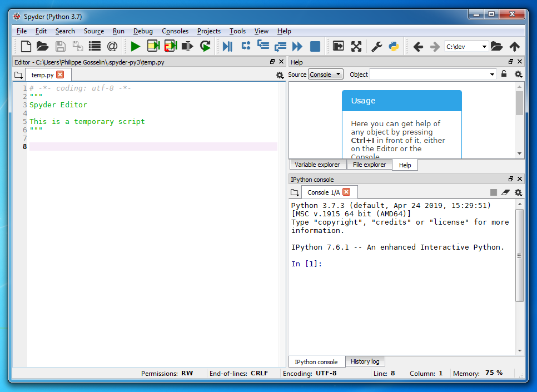Switch to the History log tab
The image size is (537, 392).
(365, 361)
